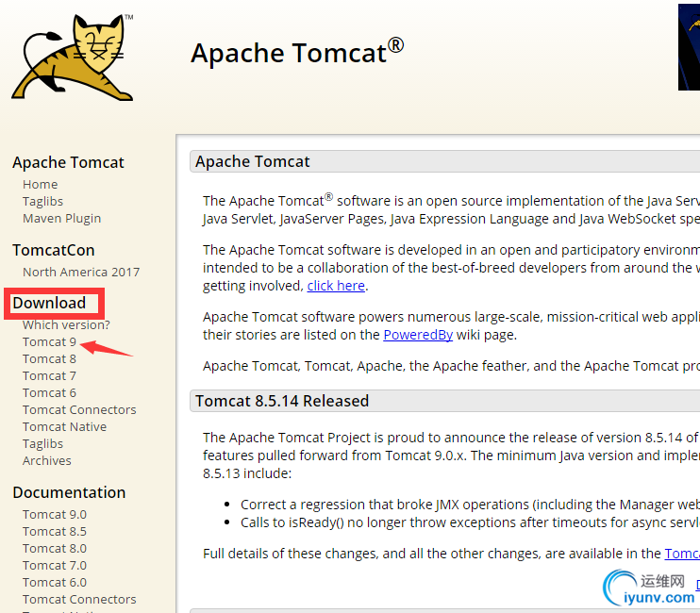The width and height of the screenshot is (700, 613).
Task: Open Tomcat Native download link
Action: pos(64,426)
